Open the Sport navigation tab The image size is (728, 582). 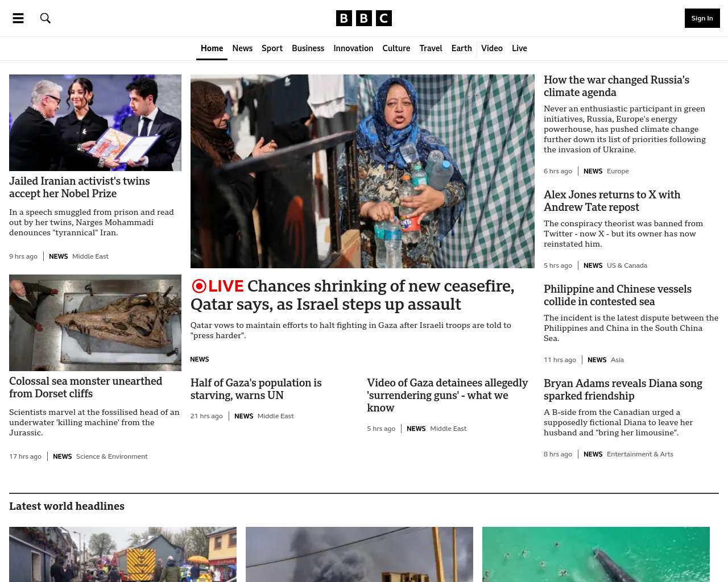click(272, 48)
